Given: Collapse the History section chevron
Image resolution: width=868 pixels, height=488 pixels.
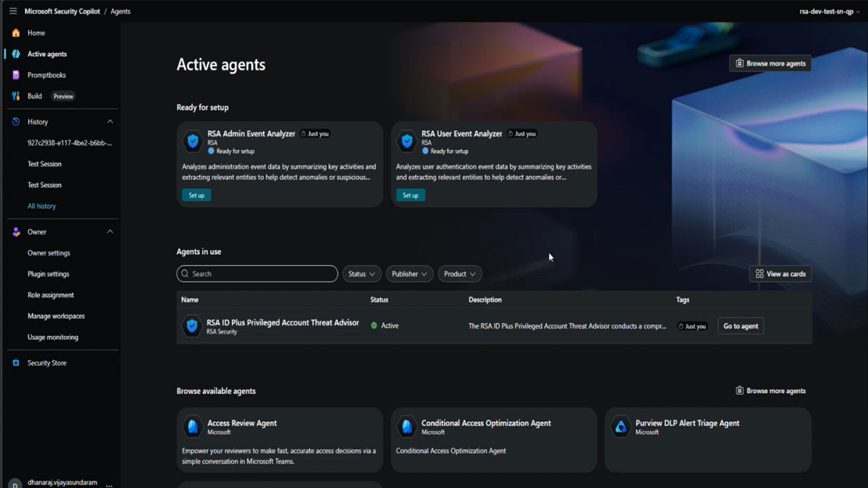Looking at the screenshot, I should point(110,122).
